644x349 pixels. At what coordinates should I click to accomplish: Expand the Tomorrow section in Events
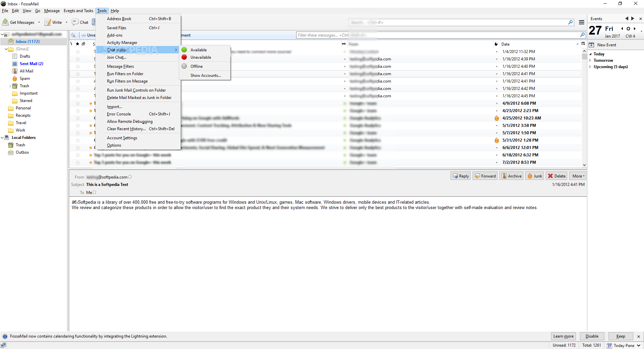pos(590,60)
